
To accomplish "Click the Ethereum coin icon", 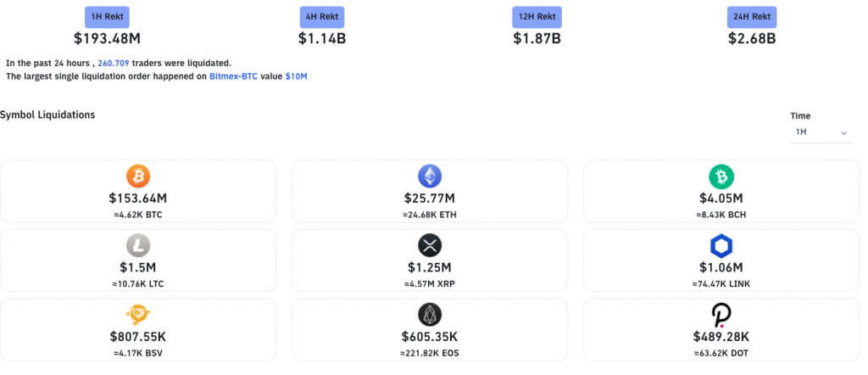I will [430, 176].
